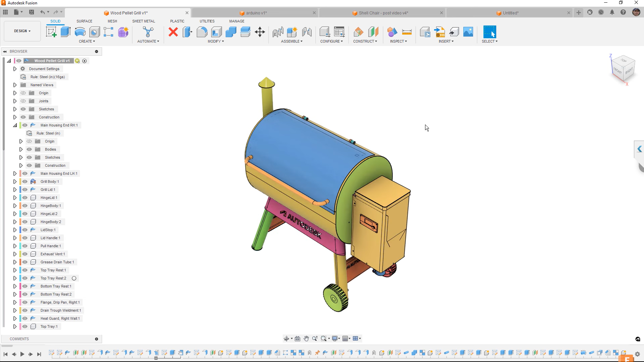
Task: Activate the Move/Copy tool
Action: 260,32
